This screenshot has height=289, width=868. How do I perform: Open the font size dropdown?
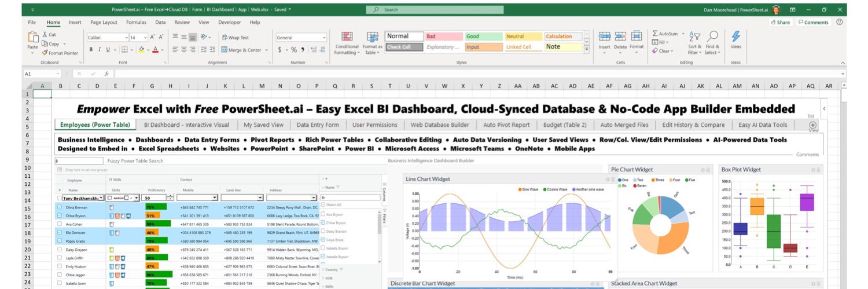pyautogui.click(x=145, y=37)
